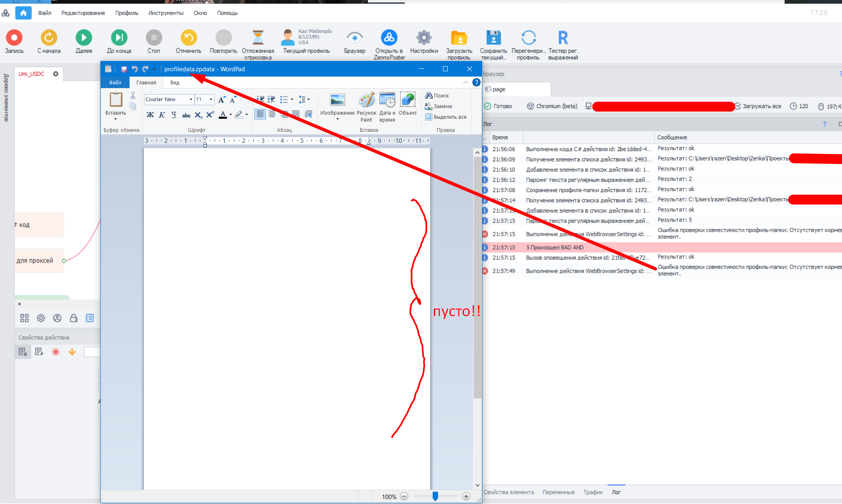842x504 pixels.
Task: Click Выделить все in WordPad
Action: pyautogui.click(x=446, y=117)
